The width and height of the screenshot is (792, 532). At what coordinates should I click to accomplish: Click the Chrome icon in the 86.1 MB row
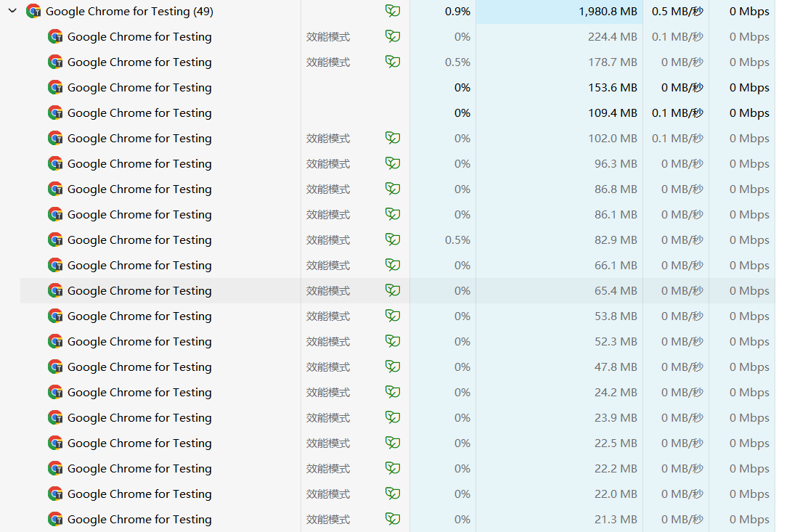point(55,214)
